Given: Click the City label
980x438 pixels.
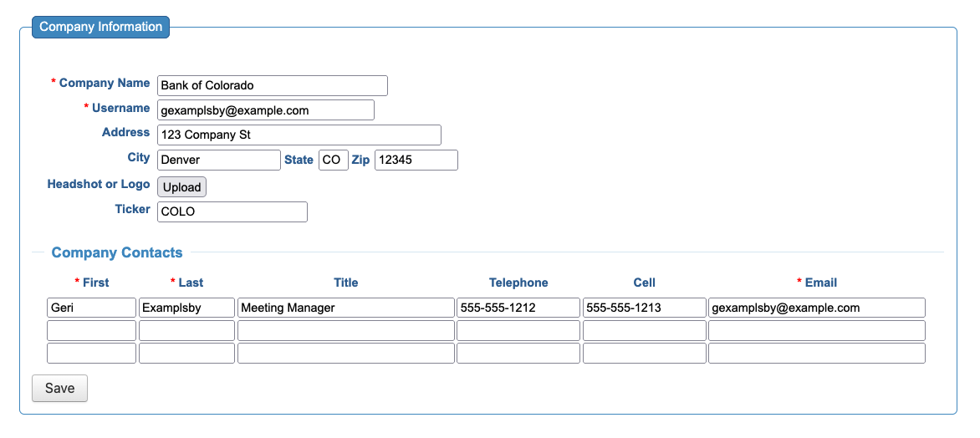Looking at the screenshot, I should tap(139, 157).
